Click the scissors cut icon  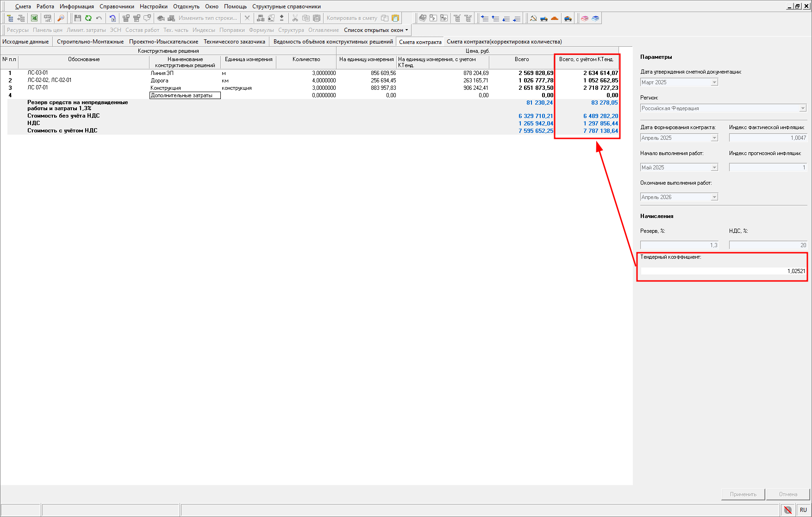pyautogui.click(x=295, y=18)
